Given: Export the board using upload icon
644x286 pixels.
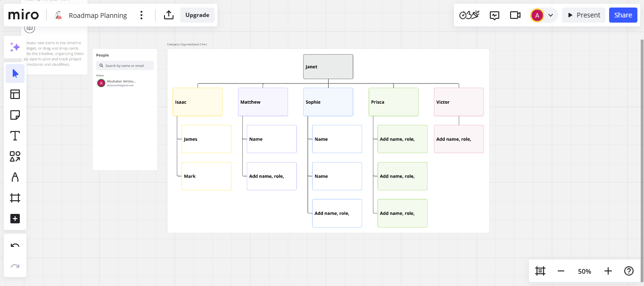Looking at the screenshot, I should tap(169, 15).
